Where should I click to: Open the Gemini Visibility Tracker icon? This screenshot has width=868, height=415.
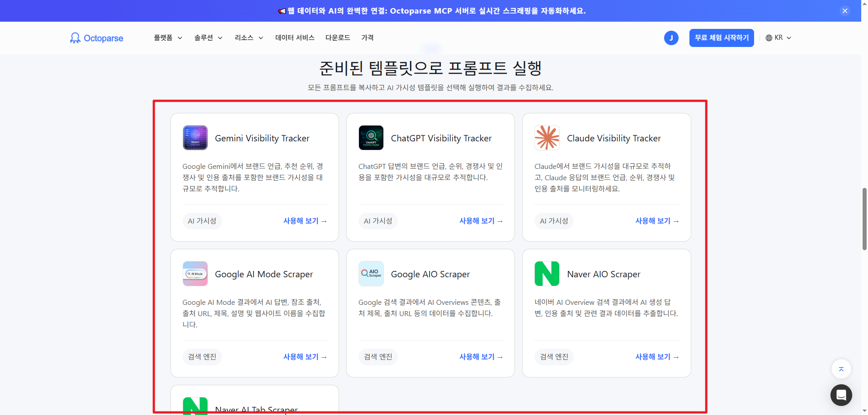195,138
